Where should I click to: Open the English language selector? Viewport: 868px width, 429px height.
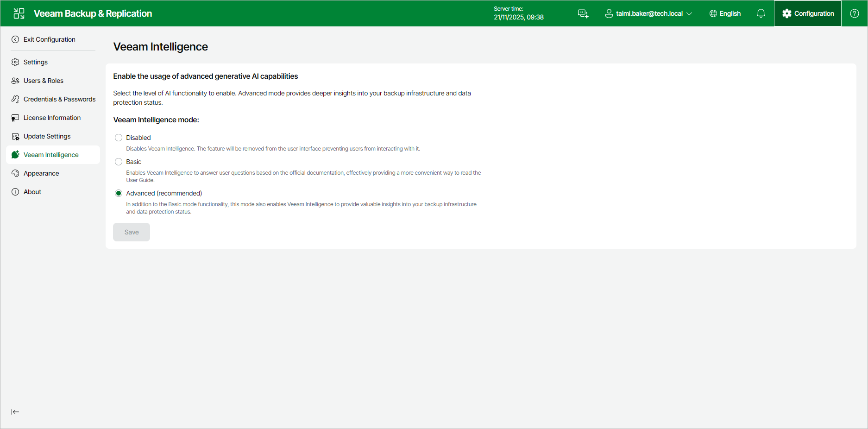point(725,13)
